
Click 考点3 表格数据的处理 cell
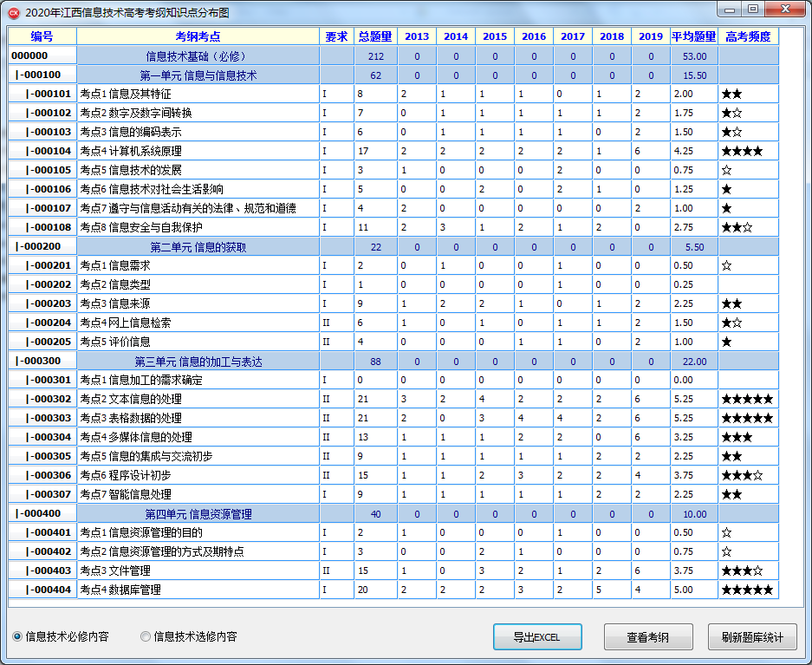point(198,418)
